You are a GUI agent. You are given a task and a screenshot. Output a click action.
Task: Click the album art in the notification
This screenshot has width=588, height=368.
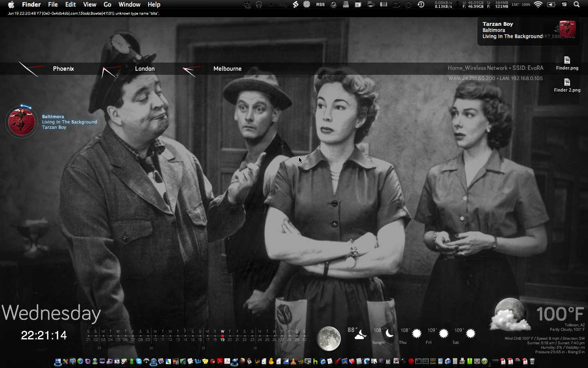coord(567,29)
